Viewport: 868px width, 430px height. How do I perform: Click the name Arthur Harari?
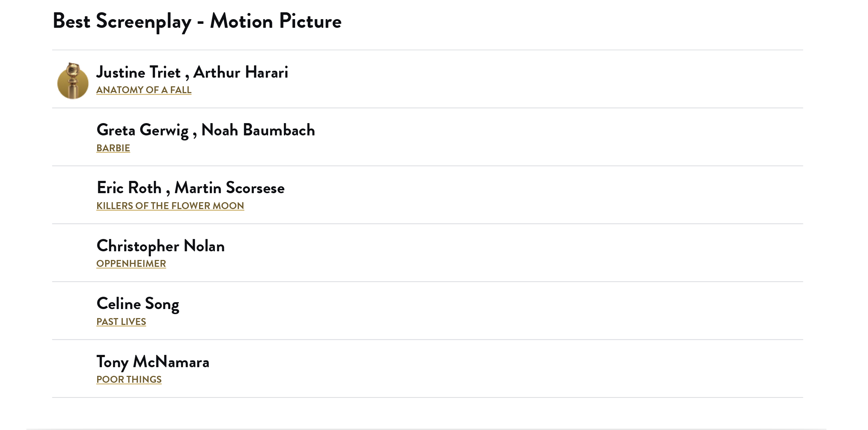[241, 72]
